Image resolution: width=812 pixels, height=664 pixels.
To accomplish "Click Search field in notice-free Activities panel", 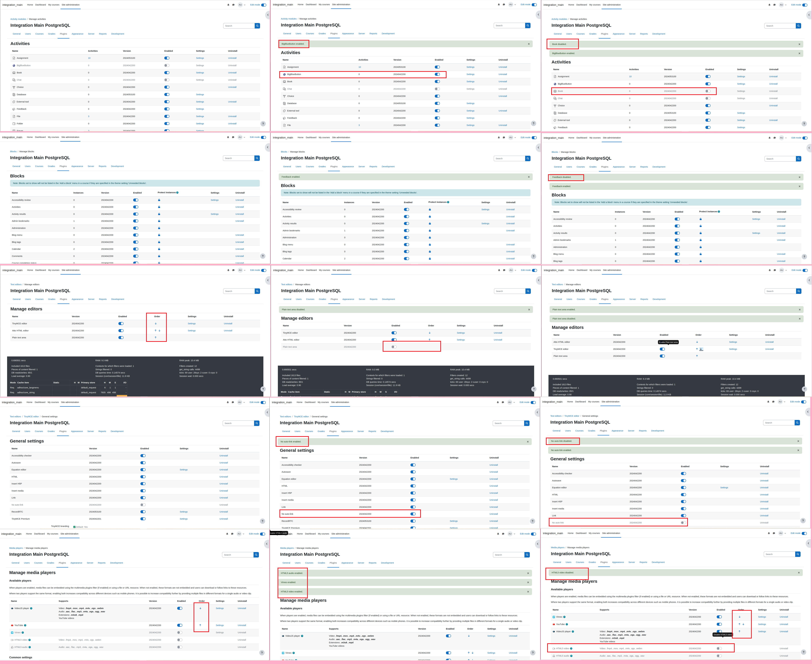I will pyautogui.click(x=239, y=26).
